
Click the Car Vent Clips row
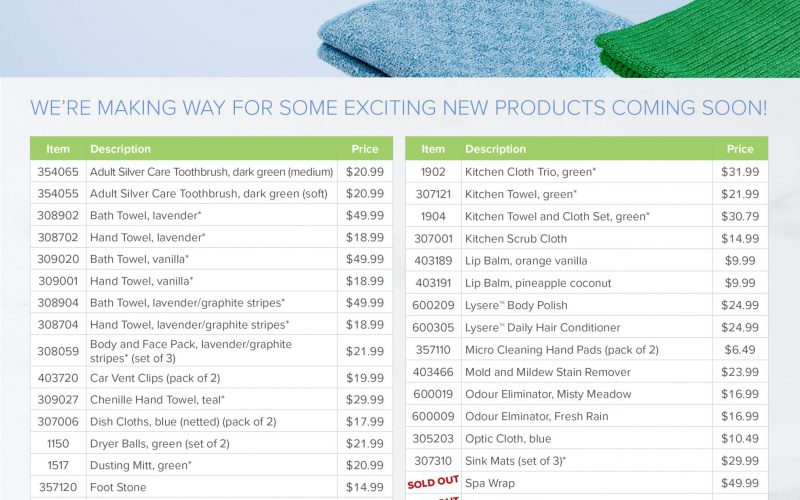(x=211, y=378)
